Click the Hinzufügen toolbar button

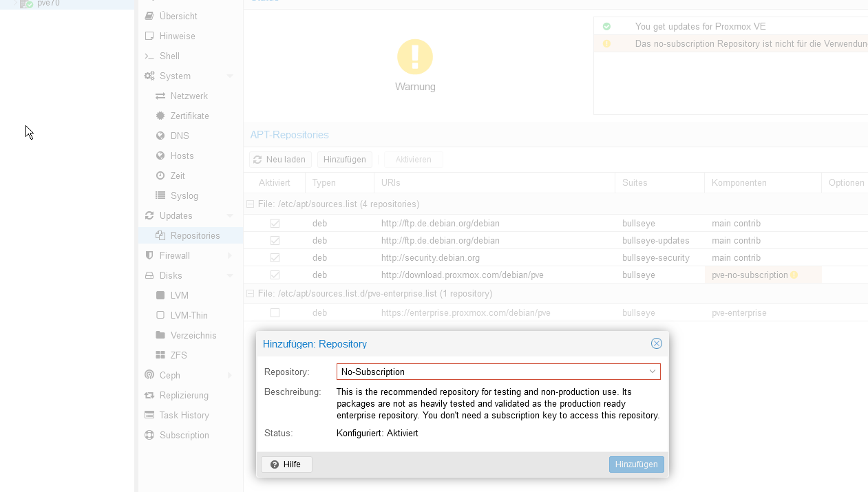click(x=345, y=160)
